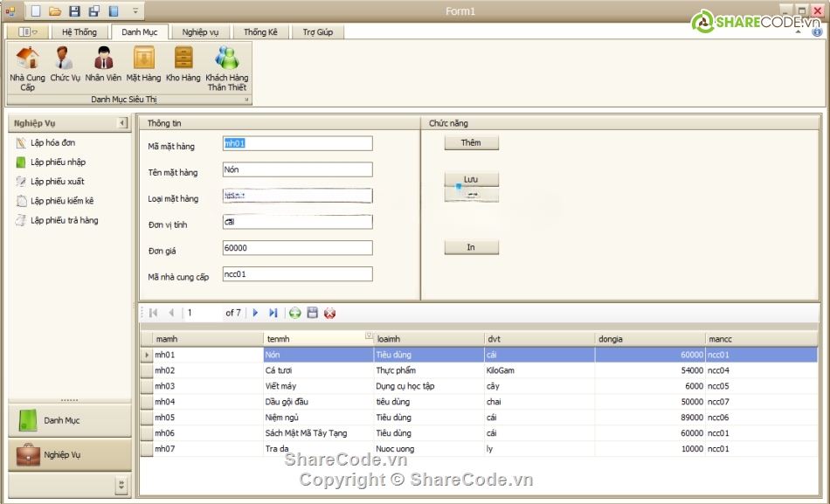This screenshot has width=830, height=504.
Task: Click the Đơn vị tính input field
Action: click(297, 222)
